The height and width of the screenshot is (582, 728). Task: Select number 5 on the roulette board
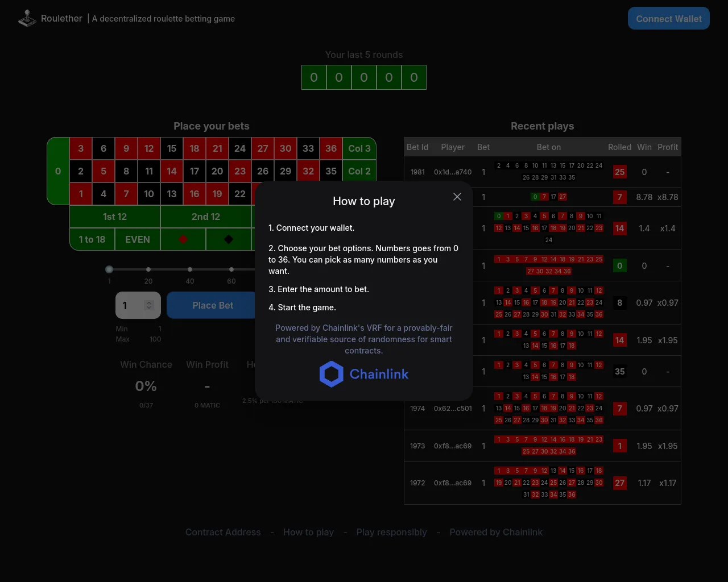[x=104, y=171]
